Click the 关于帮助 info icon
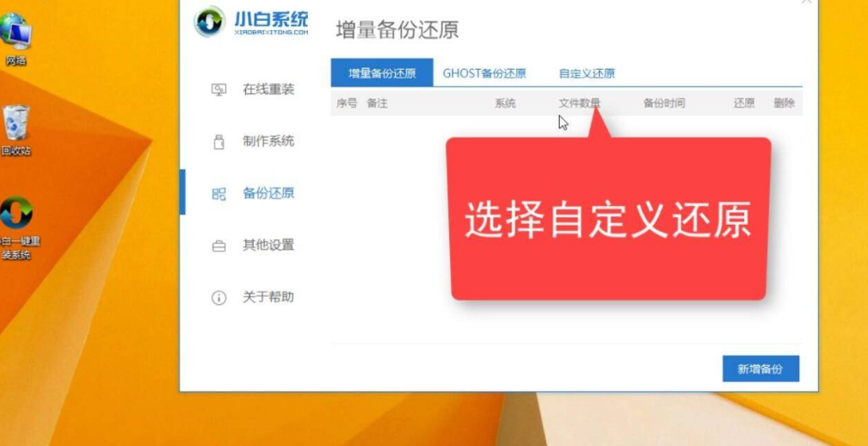 [219, 298]
